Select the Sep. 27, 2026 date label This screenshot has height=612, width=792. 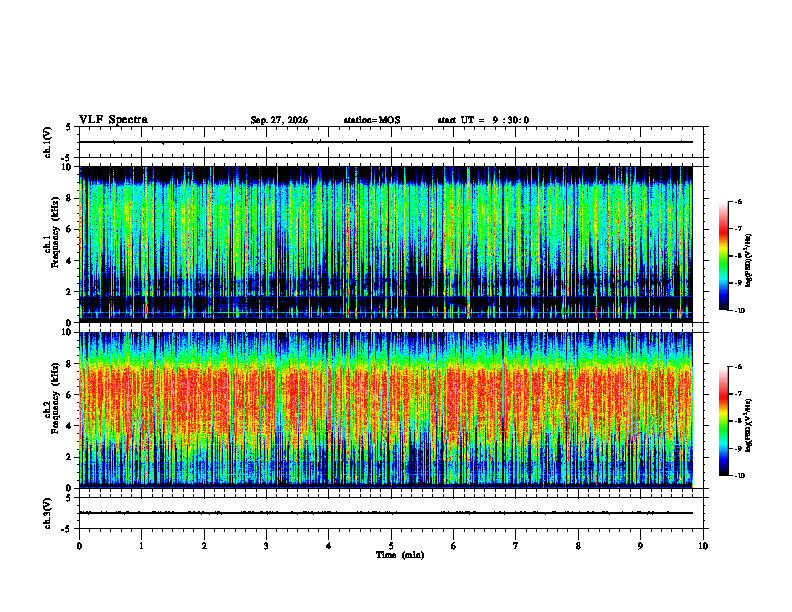(279, 120)
